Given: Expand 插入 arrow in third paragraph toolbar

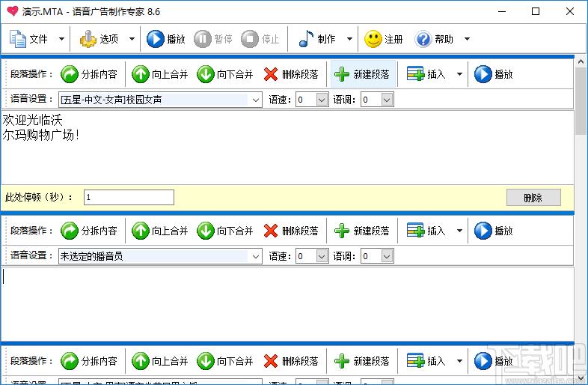Looking at the screenshot, I should (x=459, y=361).
